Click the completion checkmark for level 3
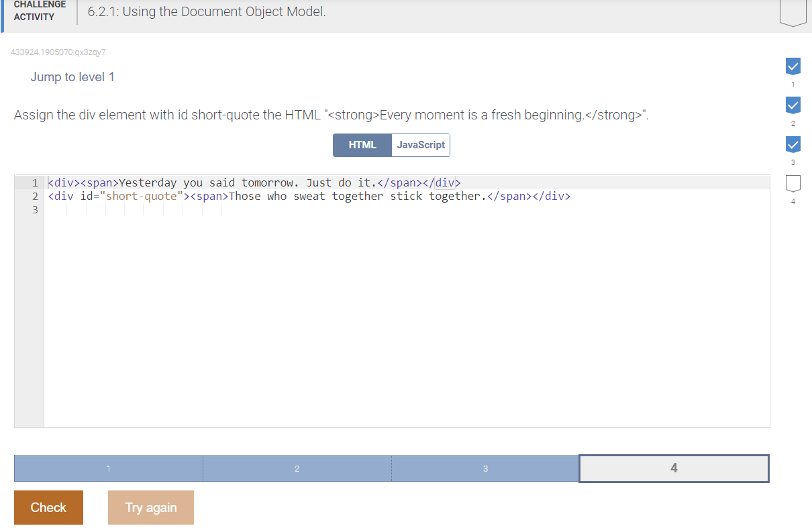The height and width of the screenshot is (528, 812). pos(793,144)
